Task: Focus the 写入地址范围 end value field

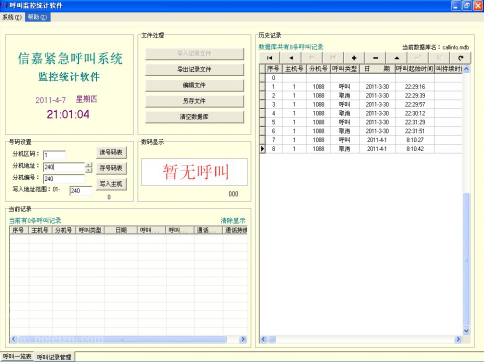Action: (x=81, y=191)
